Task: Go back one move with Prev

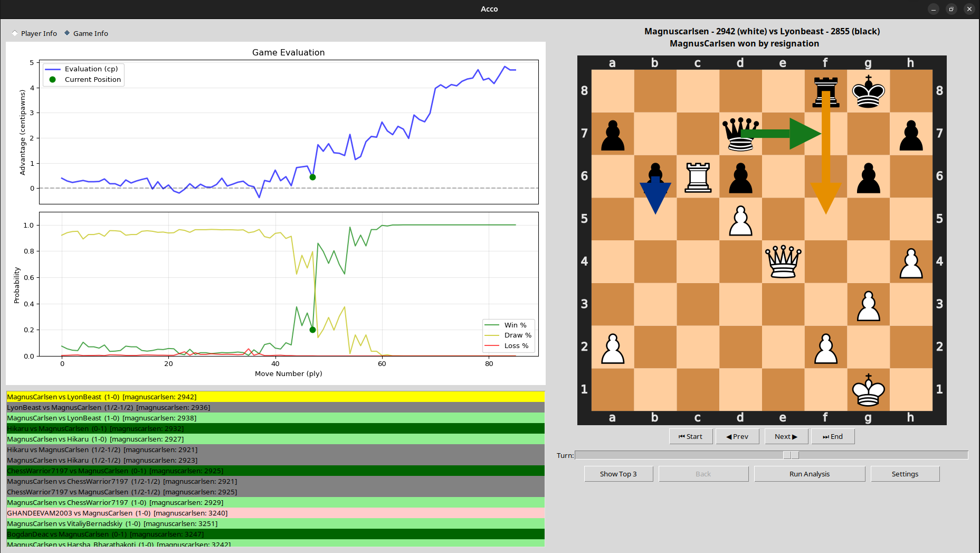Action: click(737, 436)
